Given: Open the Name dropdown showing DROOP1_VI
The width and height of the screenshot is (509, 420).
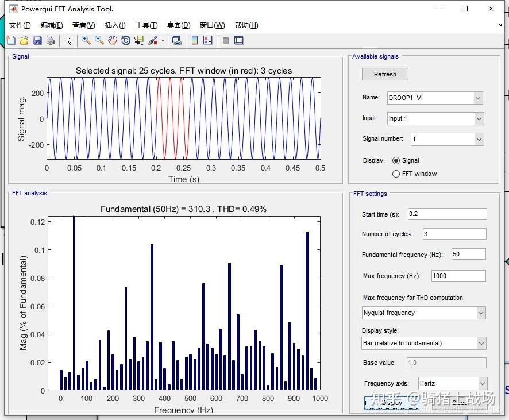Looking at the screenshot, I should (x=434, y=98).
